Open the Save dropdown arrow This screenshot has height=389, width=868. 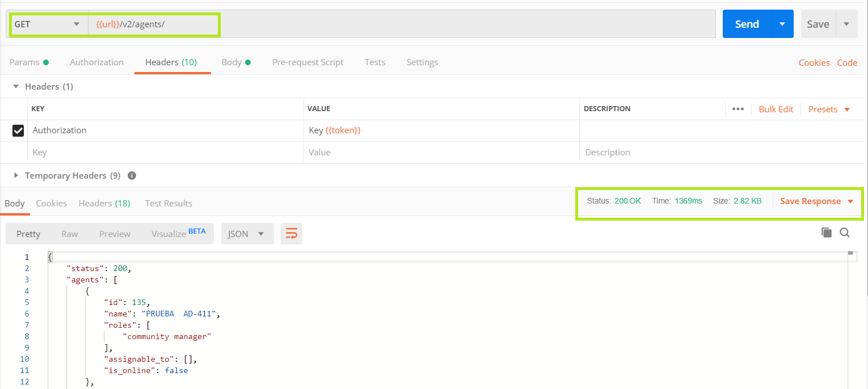pyautogui.click(x=846, y=24)
